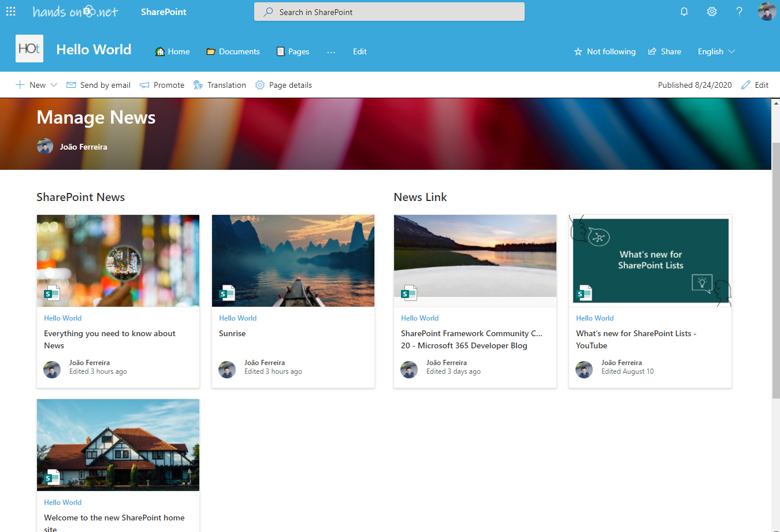Click the Translation icon in the command bar

point(198,85)
